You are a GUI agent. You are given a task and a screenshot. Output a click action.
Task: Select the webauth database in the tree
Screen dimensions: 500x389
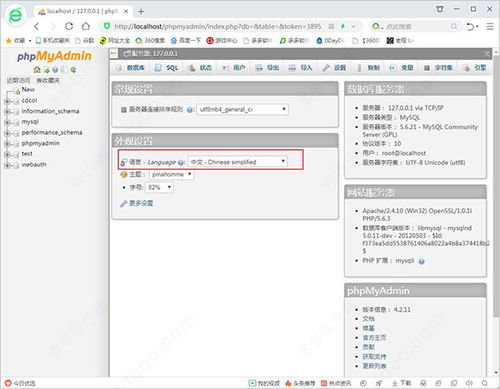coord(34,165)
